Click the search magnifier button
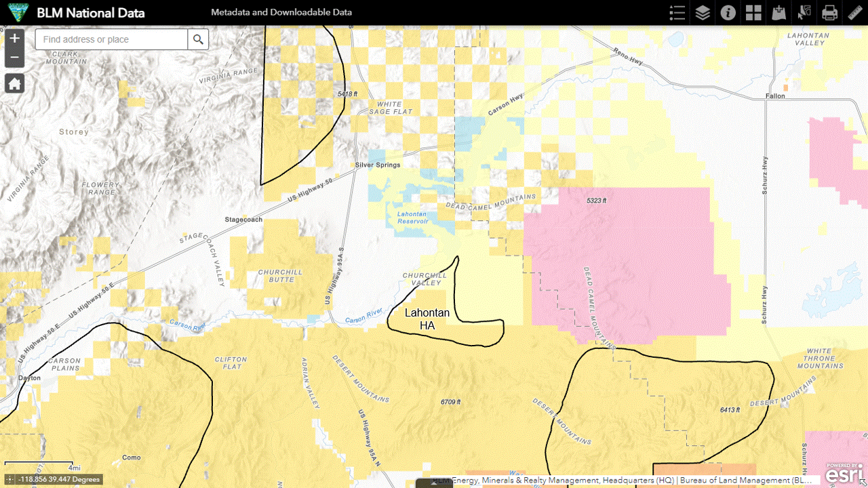Screen dimensions: 868x488 (x=198, y=39)
